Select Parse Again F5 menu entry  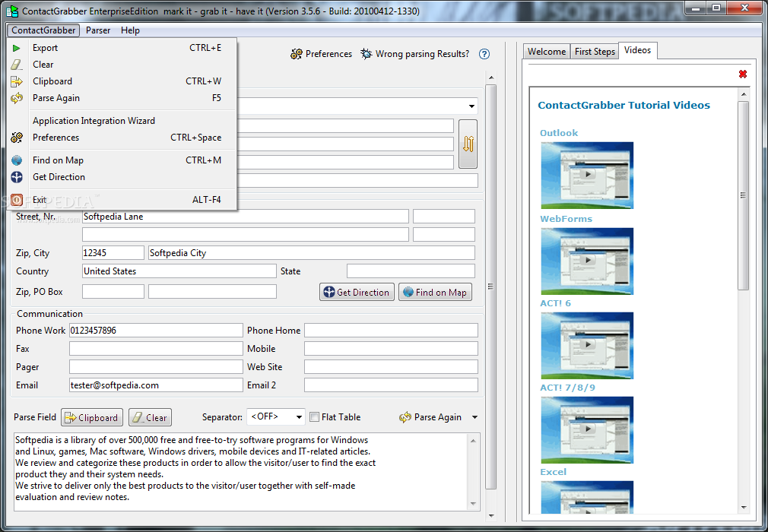pyautogui.click(x=122, y=98)
